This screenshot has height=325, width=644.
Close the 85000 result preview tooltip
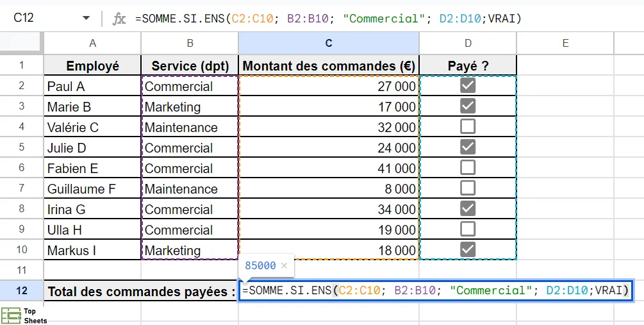[284, 265]
